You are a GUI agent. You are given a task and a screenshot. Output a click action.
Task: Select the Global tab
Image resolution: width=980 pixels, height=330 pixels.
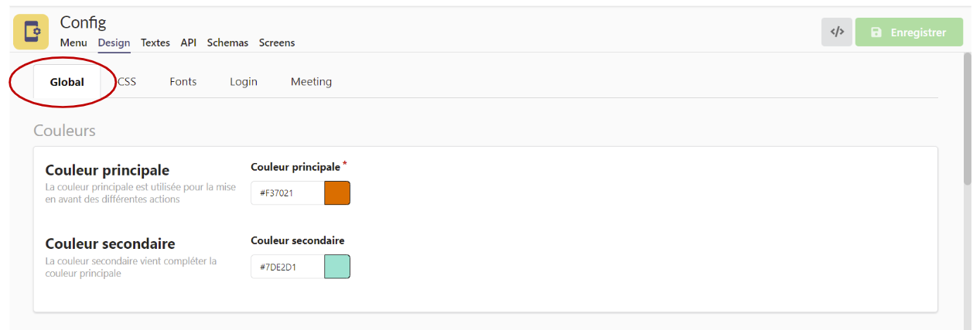pos(67,82)
